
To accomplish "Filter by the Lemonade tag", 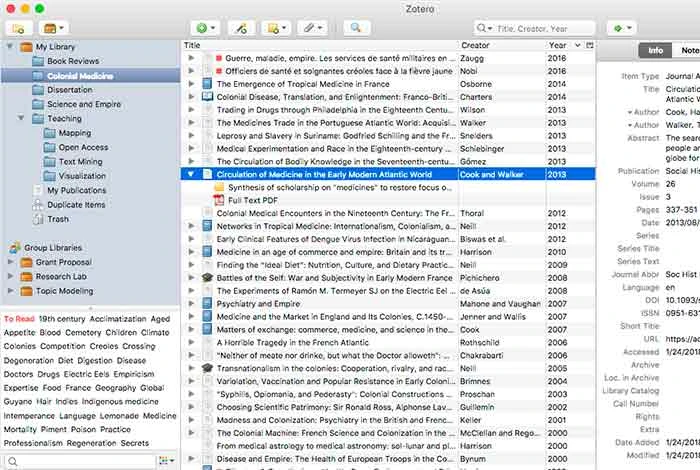I will pos(119,416).
